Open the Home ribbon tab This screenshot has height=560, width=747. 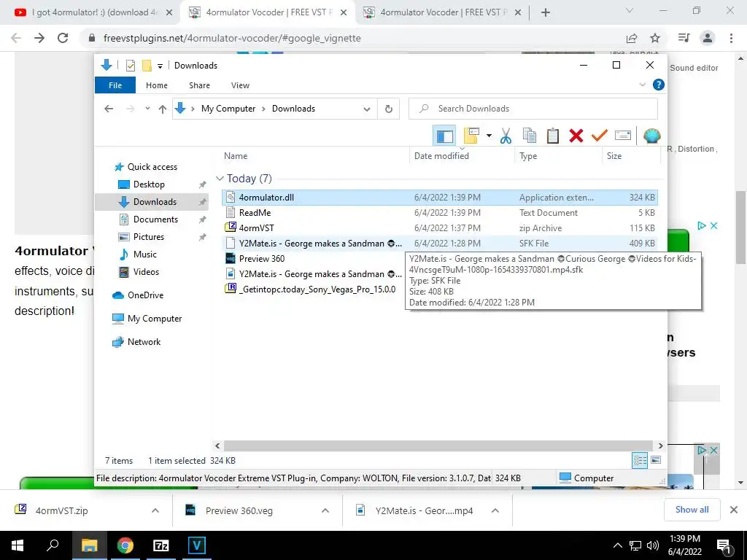click(x=157, y=85)
